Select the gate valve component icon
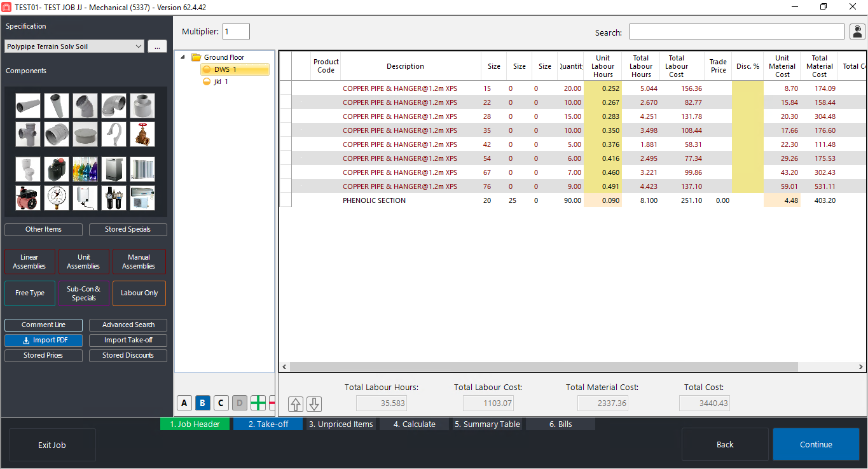 pyautogui.click(x=142, y=134)
